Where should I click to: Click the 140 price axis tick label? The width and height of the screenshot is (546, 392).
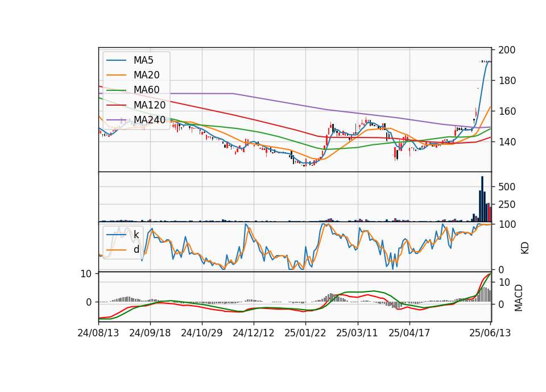pyautogui.click(x=507, y=142)
